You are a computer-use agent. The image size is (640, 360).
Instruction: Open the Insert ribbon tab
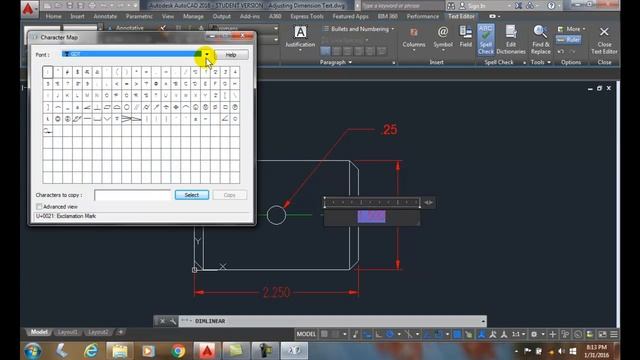pyautogui.click(x=77, y=16)
